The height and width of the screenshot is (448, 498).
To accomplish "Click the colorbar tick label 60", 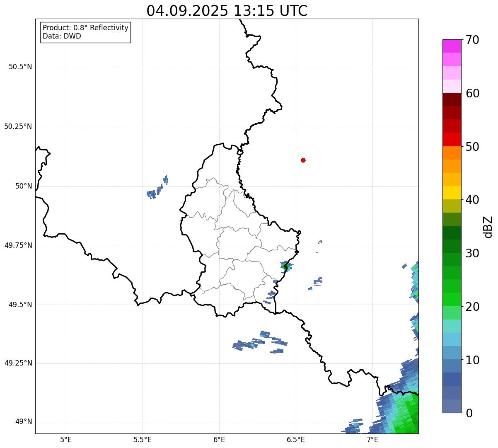I will pyautogui.click(x=472, y=93).
